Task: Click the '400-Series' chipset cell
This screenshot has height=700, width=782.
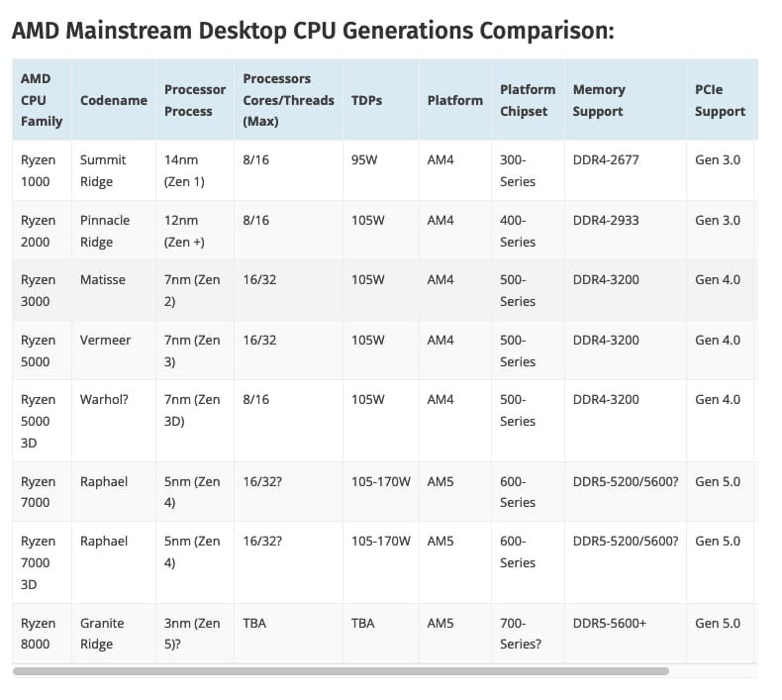Action: point(528,231)
